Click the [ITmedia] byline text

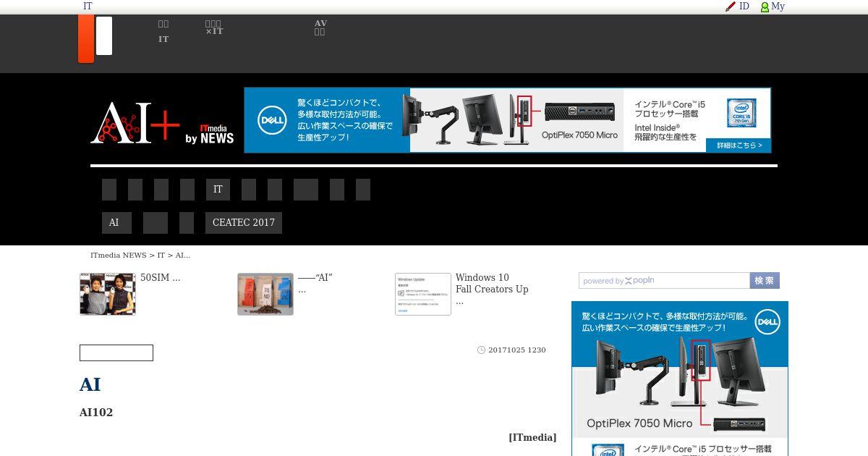[x=532, y=437]
